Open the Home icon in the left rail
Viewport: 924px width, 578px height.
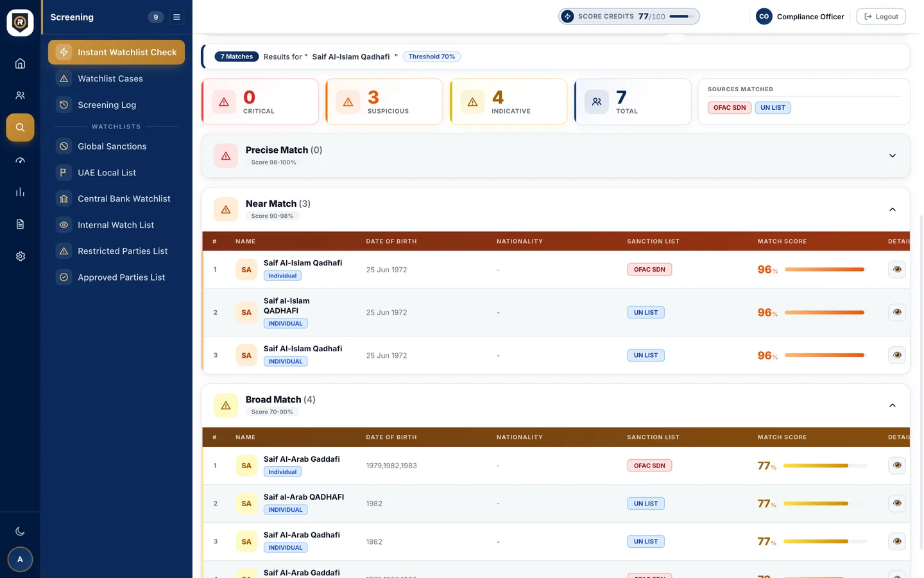coord(20,63)
